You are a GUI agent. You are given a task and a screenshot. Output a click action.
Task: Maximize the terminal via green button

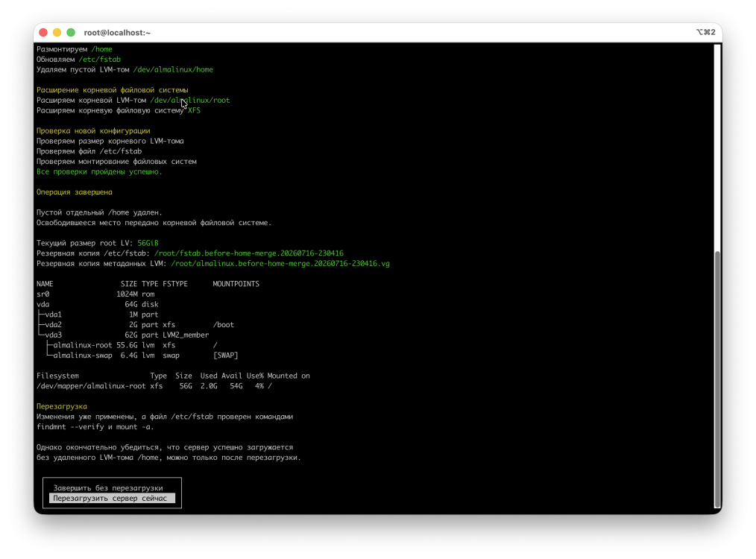coord(71,32)
